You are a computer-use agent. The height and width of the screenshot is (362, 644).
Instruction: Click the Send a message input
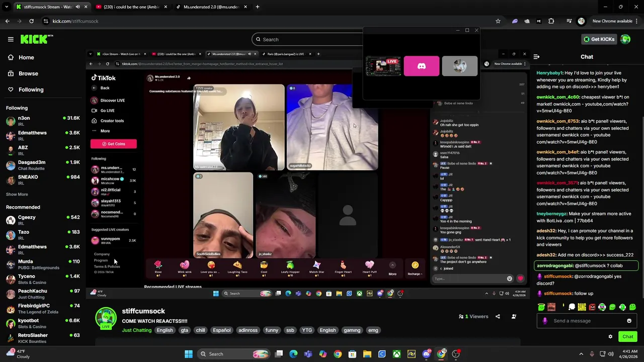586,321
